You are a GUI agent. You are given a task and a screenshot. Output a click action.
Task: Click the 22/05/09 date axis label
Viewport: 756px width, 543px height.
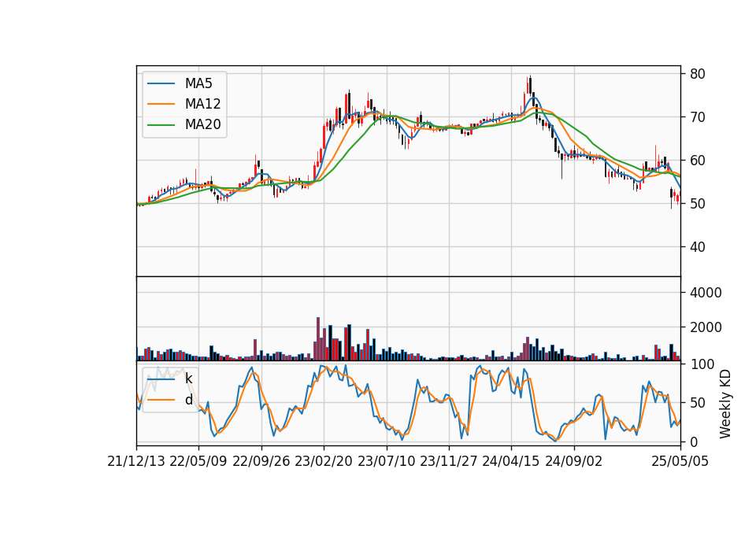(198, 461)
